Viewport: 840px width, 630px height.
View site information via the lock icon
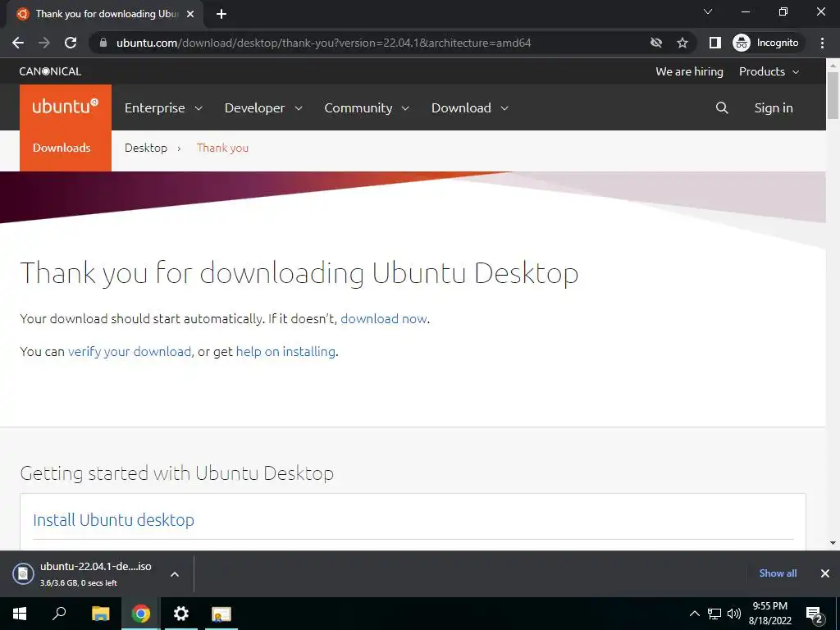(103, 43)
